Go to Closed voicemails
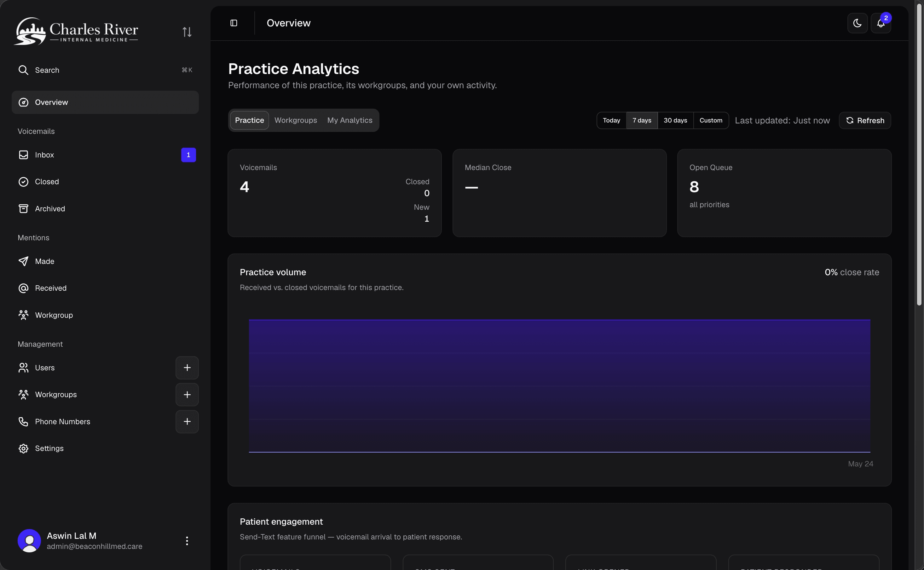 point(105,182)
